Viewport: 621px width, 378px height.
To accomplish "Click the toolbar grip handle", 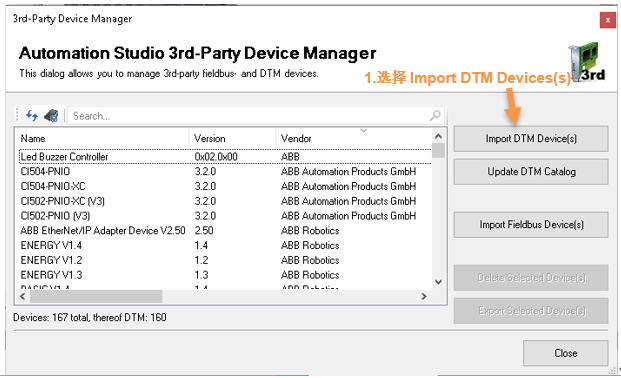I will coord(17,115).
